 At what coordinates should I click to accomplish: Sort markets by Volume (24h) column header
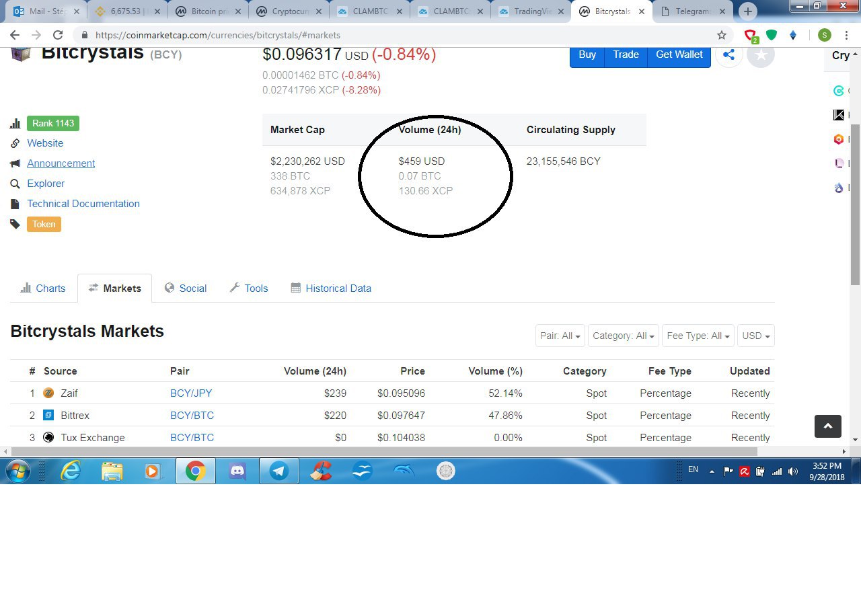click(315, 371)
